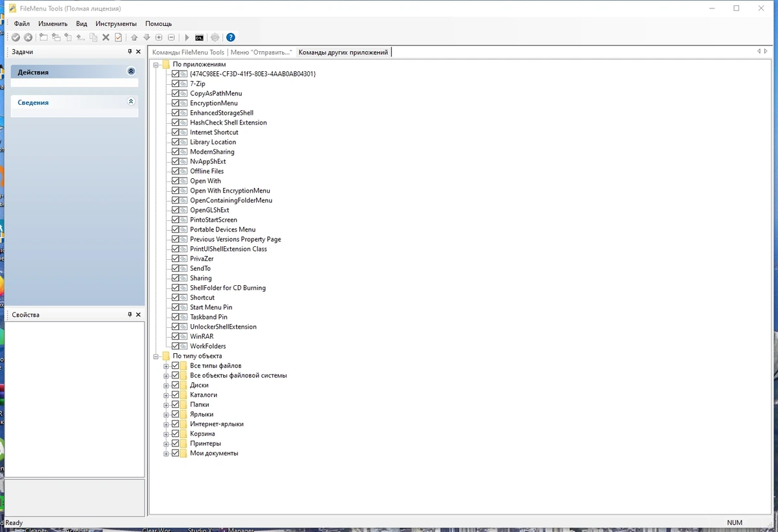Click the Ready text in status bar
The height and width of the screenshot is (532, 778).
click(14, 522)
